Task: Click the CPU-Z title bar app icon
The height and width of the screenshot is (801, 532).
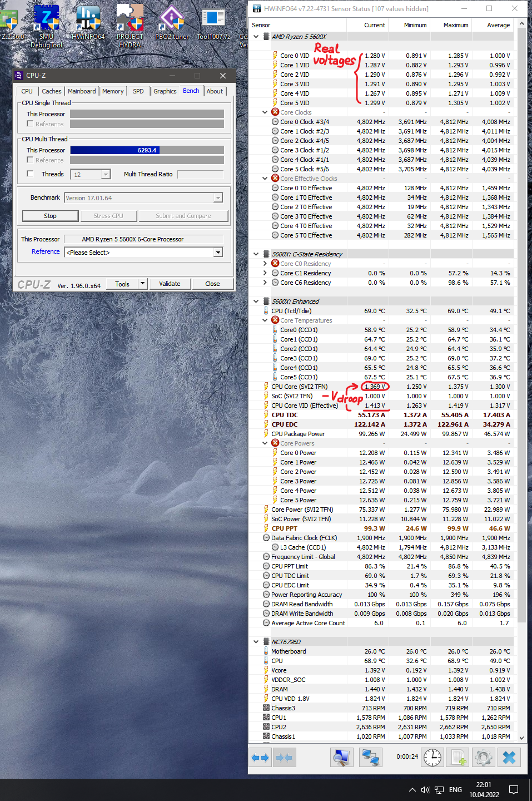Action: (18, 75)
